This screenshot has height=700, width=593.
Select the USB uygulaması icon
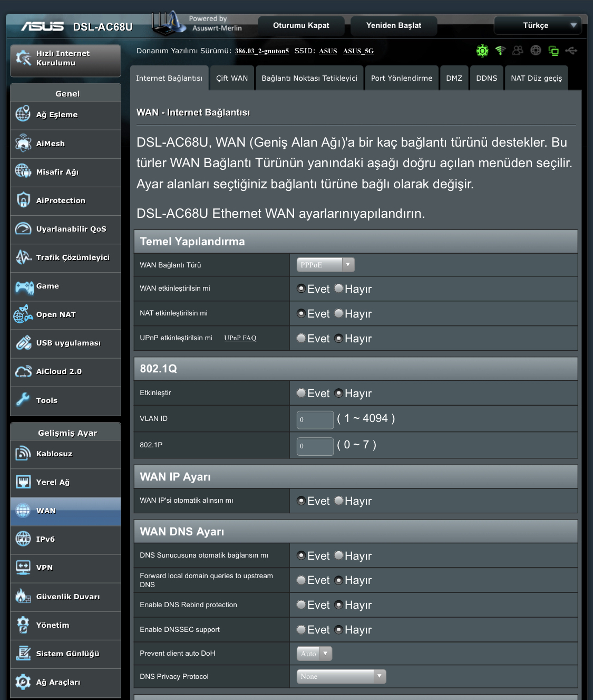point(23,343)
